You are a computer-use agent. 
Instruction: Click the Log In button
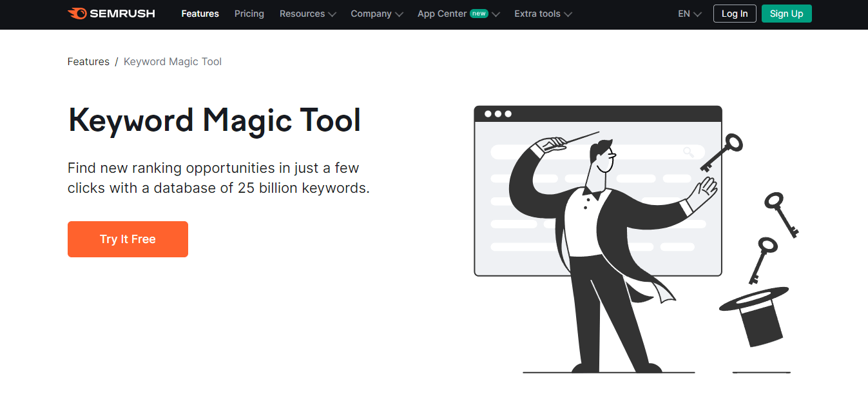click(735, 14)
